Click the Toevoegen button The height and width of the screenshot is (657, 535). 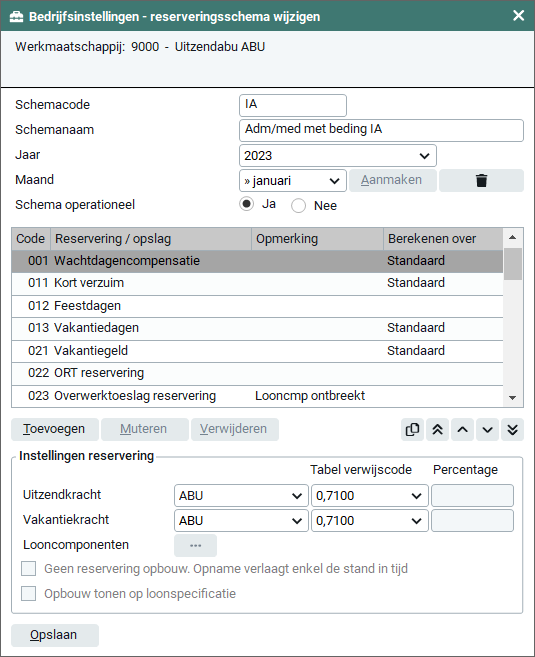tap(55, 429)
